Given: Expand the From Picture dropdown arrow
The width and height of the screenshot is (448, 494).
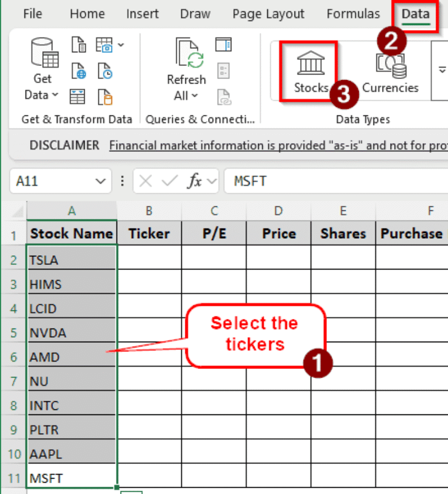Looking at the screenshot, I should click(x=121, y=45).
